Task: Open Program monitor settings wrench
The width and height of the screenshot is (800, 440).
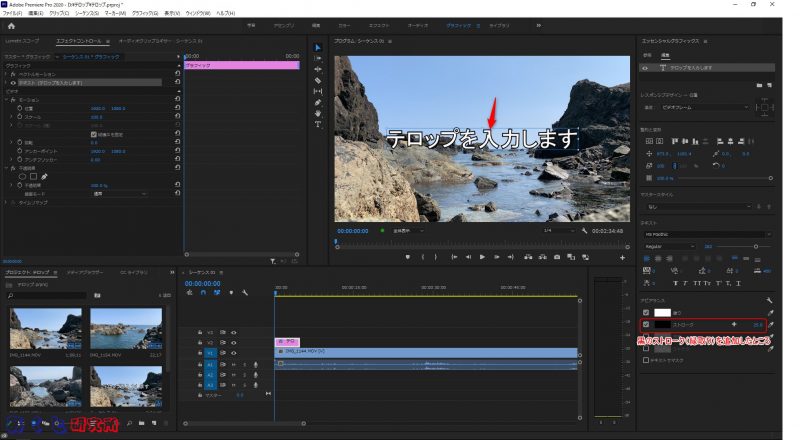Action: pos(584,231)
